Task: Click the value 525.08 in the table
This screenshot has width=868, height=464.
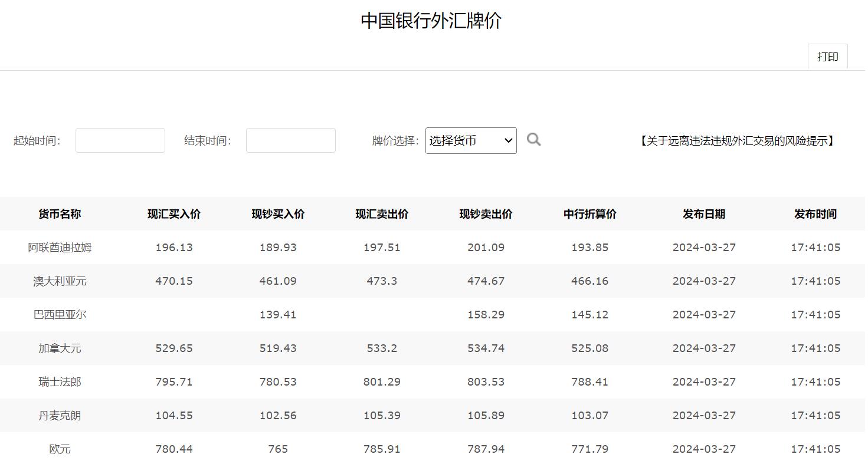Action: (x=590, y=348)
